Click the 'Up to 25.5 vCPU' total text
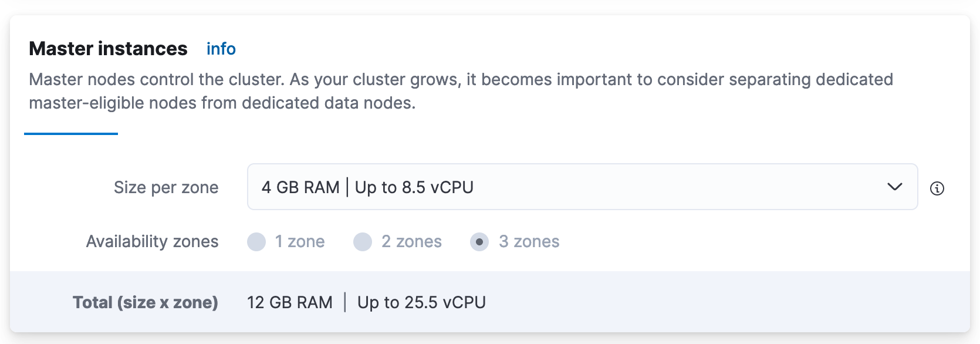980x344 pixels. 420,301
